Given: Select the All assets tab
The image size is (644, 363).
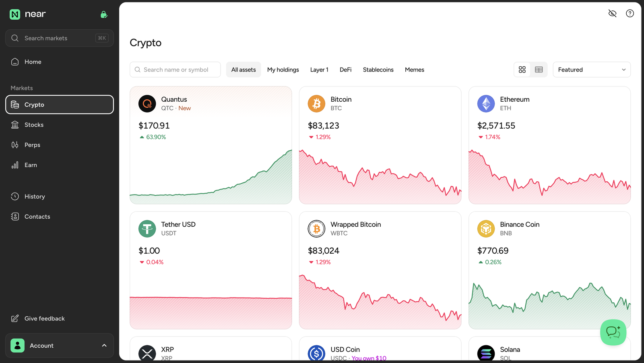Looking at the screenshot, I should click(244, 70).
